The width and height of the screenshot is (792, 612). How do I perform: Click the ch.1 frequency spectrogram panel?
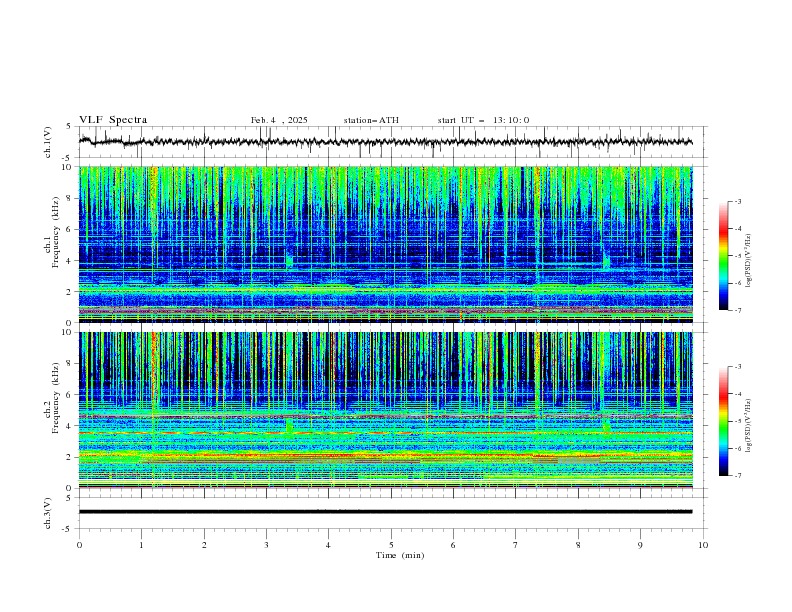tap(385, 244)
